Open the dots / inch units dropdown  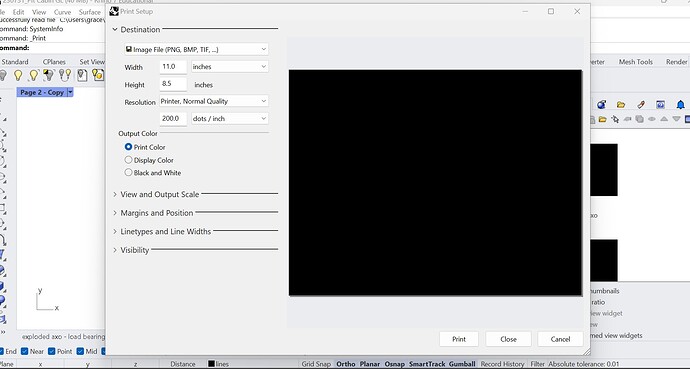(230, 119)
